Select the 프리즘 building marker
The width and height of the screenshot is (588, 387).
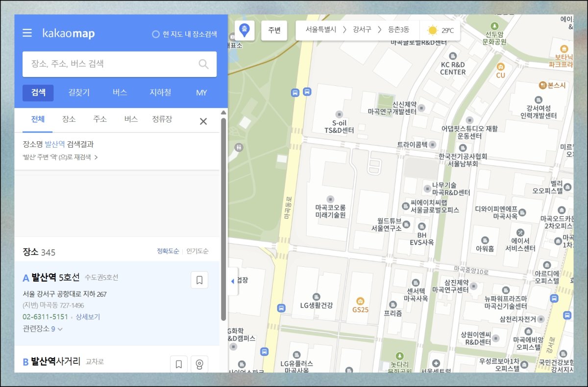point(392,305)
